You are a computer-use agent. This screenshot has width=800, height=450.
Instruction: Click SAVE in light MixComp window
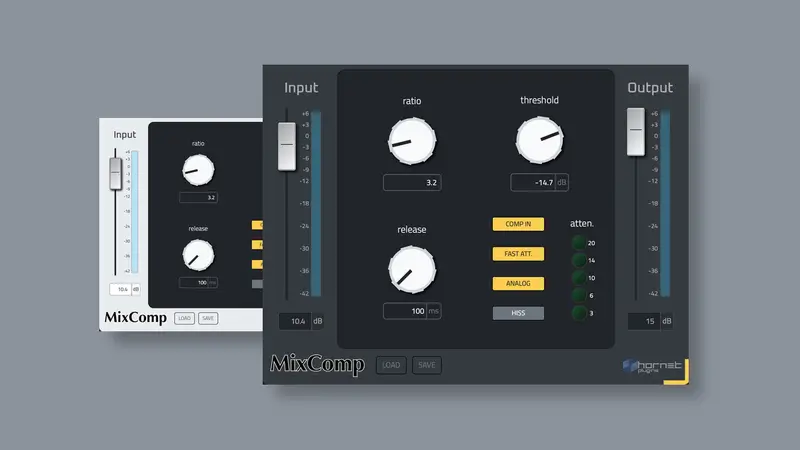click(208, 318)
